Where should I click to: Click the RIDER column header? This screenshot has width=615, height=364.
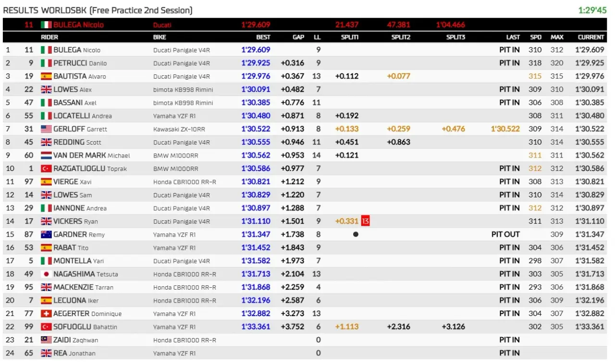tap(49, 37)
